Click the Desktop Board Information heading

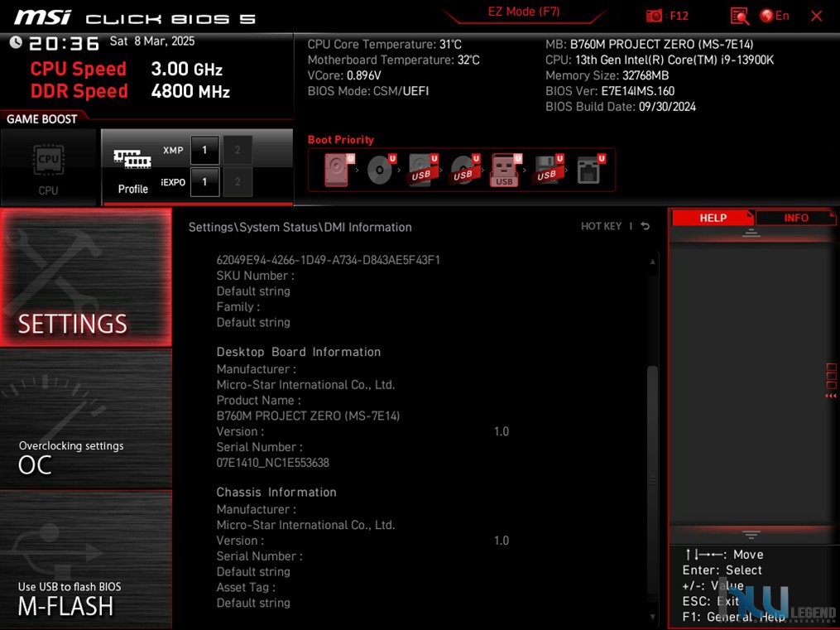pos(299,352)
